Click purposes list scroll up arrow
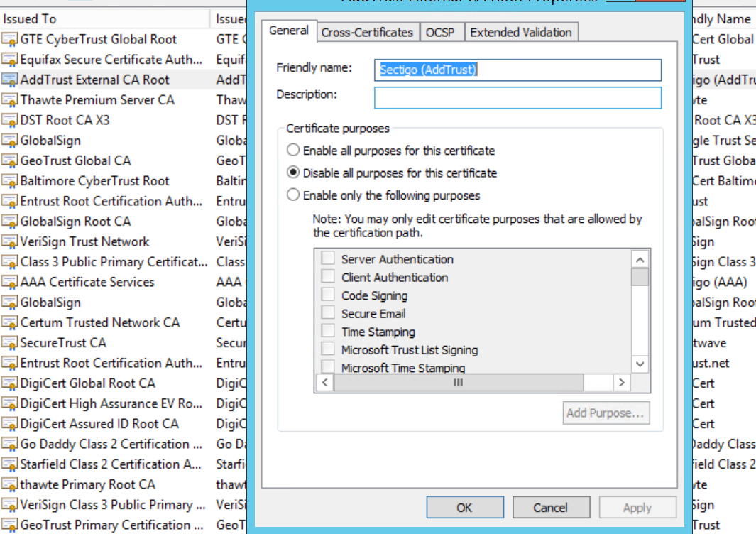 (x=640, y=260)
